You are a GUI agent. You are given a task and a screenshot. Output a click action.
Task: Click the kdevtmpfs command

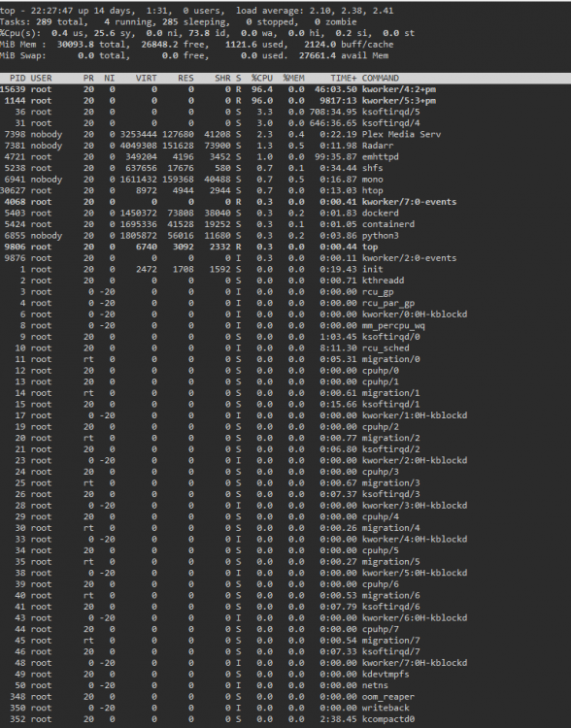pyautogui.click(x=386, y=675)
